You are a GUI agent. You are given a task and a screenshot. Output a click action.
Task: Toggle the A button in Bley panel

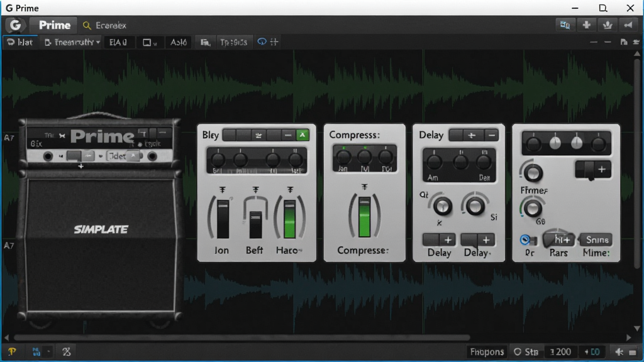[303, 135]
